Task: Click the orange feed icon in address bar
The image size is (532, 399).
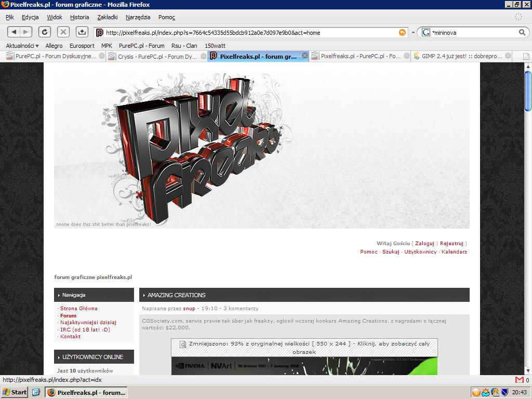Action: 402,33
